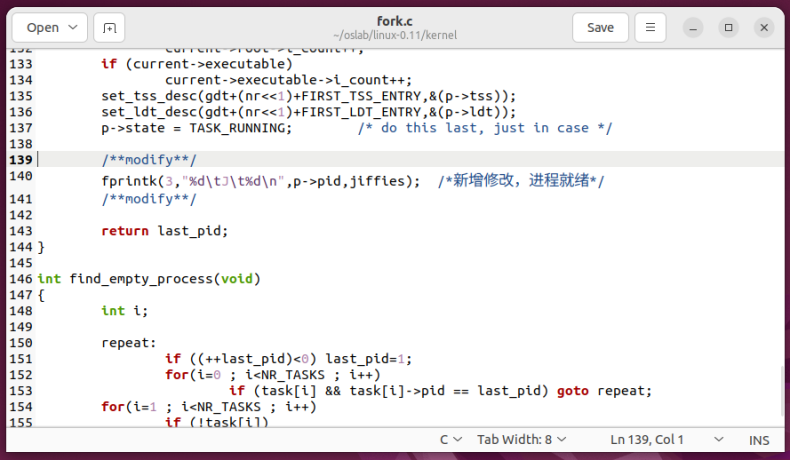
Task: Click 'int find_empty_process(void)' declaration
Action: 149,279
